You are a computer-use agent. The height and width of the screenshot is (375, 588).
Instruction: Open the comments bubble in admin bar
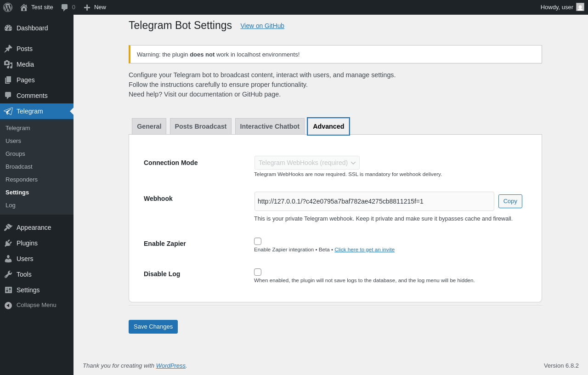click(64, 7)
